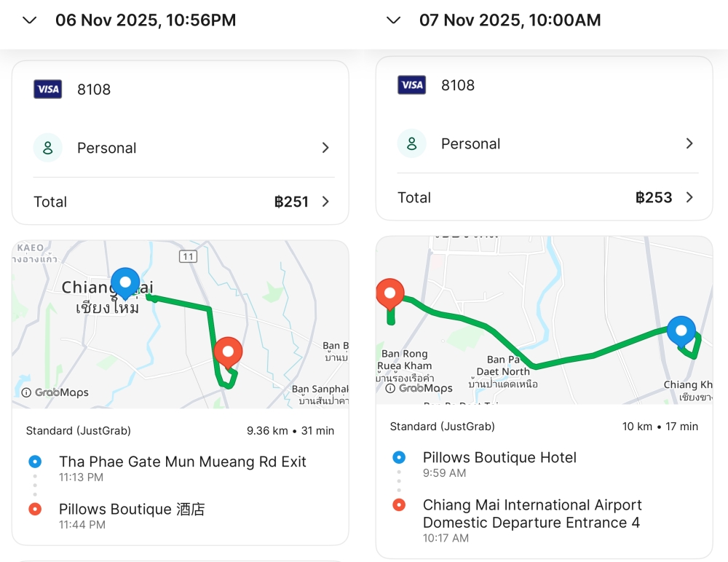Click the Visa card icon in left receipt
This screenshot has height=562, width=728.
click(x=48, y=90)
